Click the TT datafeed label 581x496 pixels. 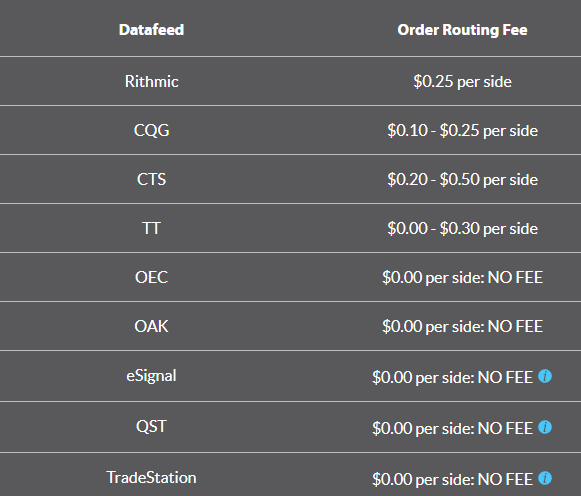151,228
